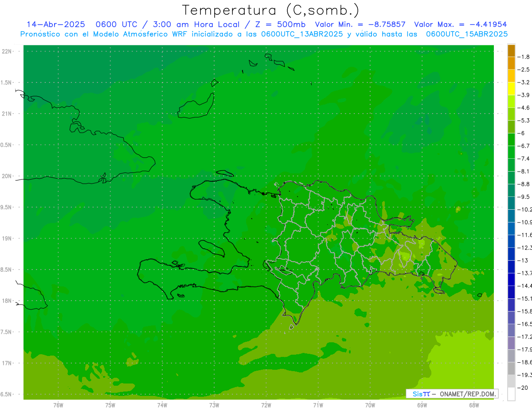Click the 0600UTC_15ABR2025 valid-until time
532x411 pixels.
[467, 34]
